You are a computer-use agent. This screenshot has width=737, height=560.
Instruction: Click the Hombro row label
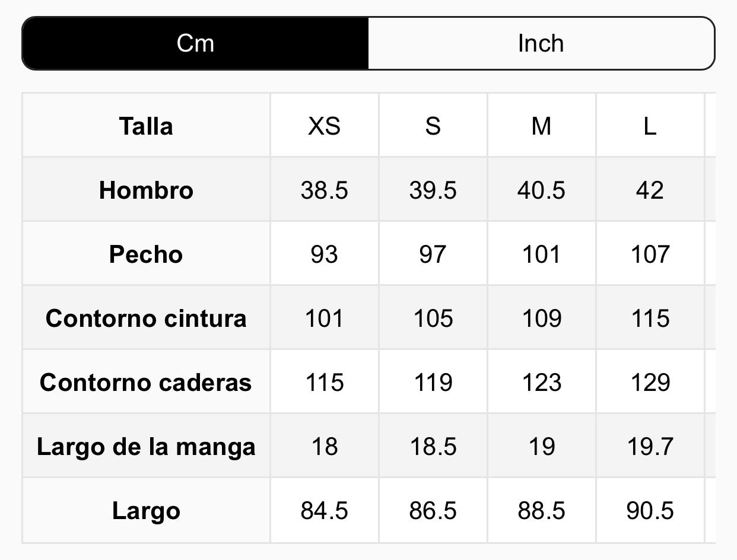(x=146, y=190)
